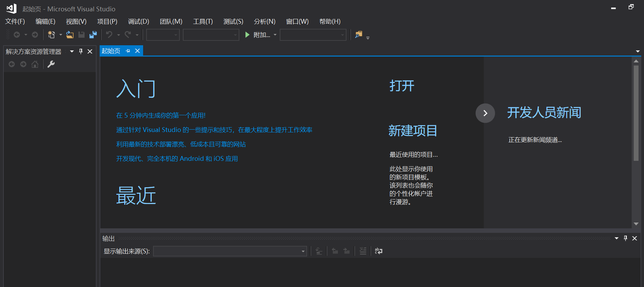The height and width of the screenshot is (287, 644).
Task: Open the 测试(S) menu
Action: point(233,21)
